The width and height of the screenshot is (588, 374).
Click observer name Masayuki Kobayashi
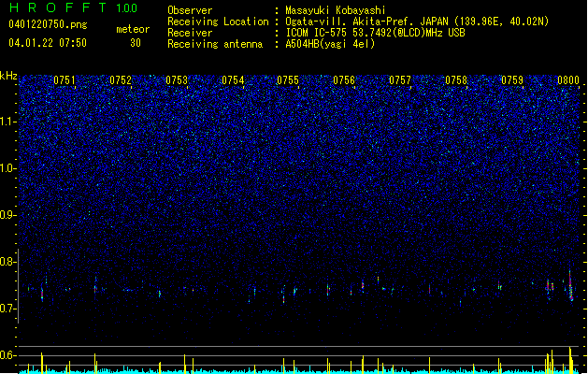(335, 10)
